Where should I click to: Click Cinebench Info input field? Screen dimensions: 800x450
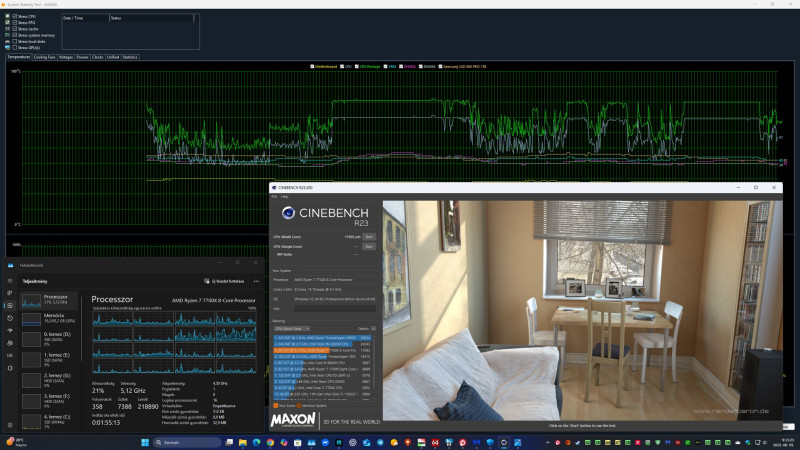334,309
